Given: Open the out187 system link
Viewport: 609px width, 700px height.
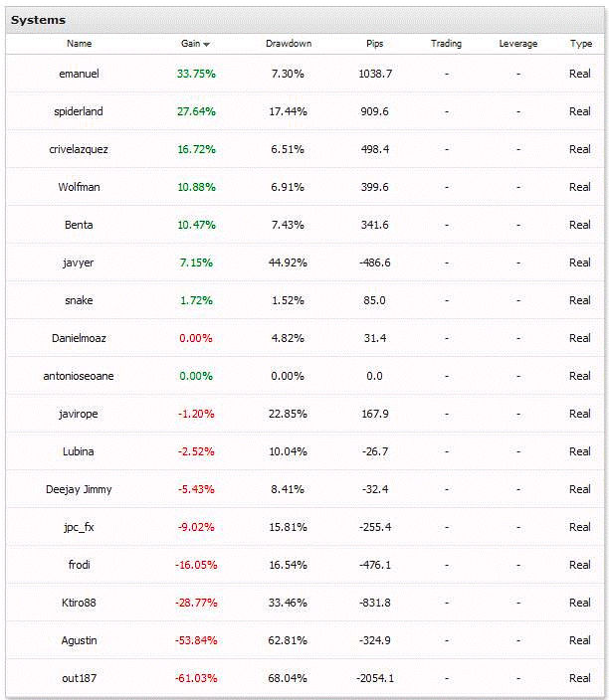Looking at the screenshot, I should click(x=79, y=678).
